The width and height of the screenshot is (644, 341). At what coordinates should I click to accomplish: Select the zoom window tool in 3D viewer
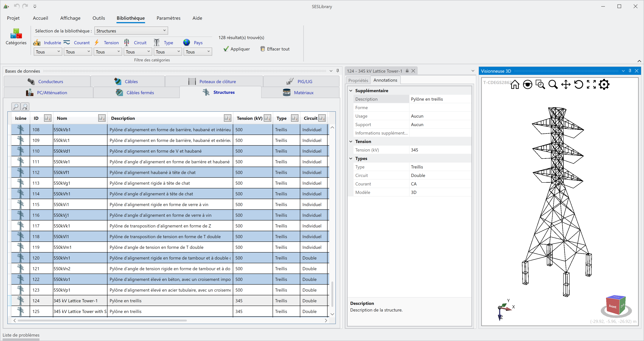tap(540, 84)
